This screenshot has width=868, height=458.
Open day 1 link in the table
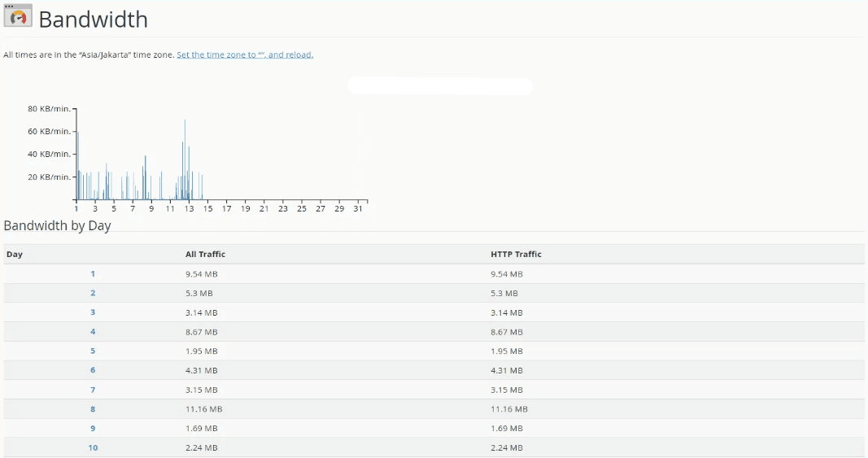click(93, 274)
